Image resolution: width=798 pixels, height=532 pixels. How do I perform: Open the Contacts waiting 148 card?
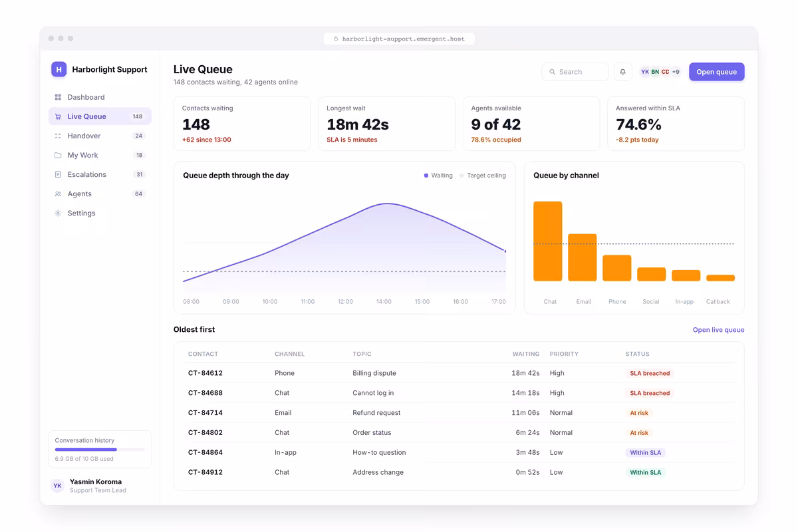[242, 124]
